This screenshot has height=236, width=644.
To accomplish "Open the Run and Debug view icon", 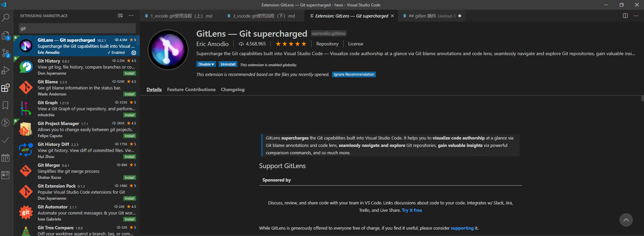I will [x=5, y=70].
